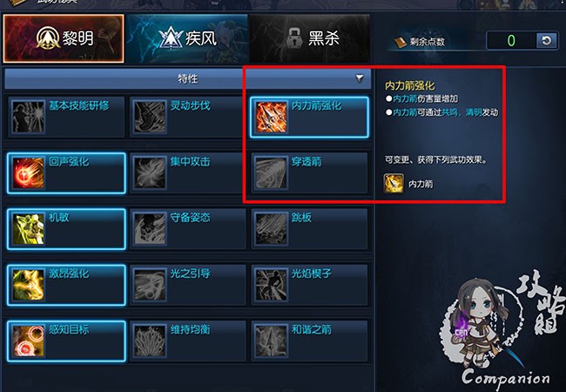Screen dimensions: 566x392
Task: Switch to the 疾风 tab
Action: [187, 38]
